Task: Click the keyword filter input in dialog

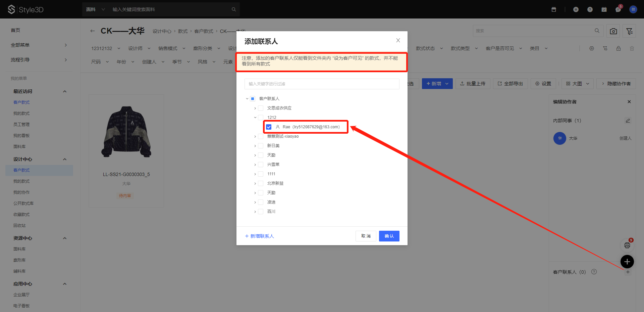Action: point(322,84)
